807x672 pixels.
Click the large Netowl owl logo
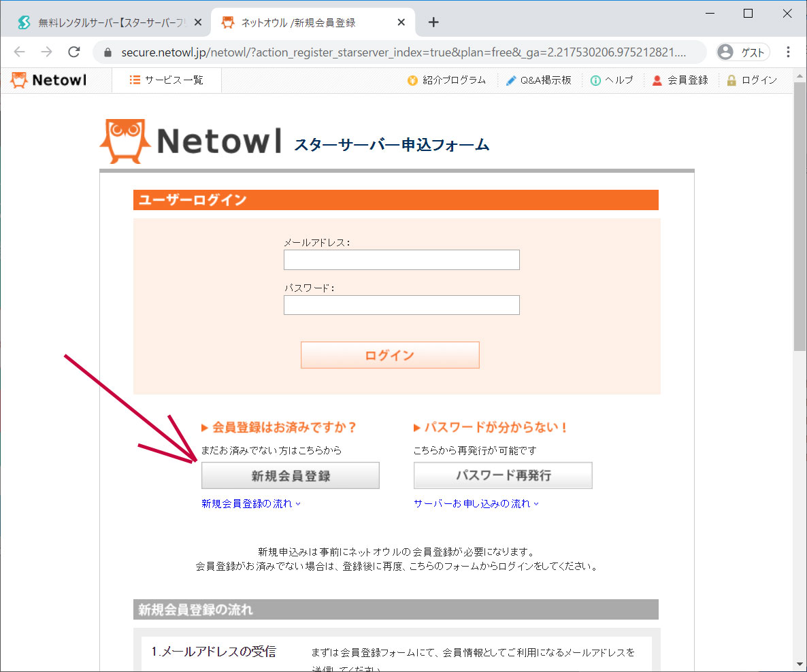click(x=191, y=141)
